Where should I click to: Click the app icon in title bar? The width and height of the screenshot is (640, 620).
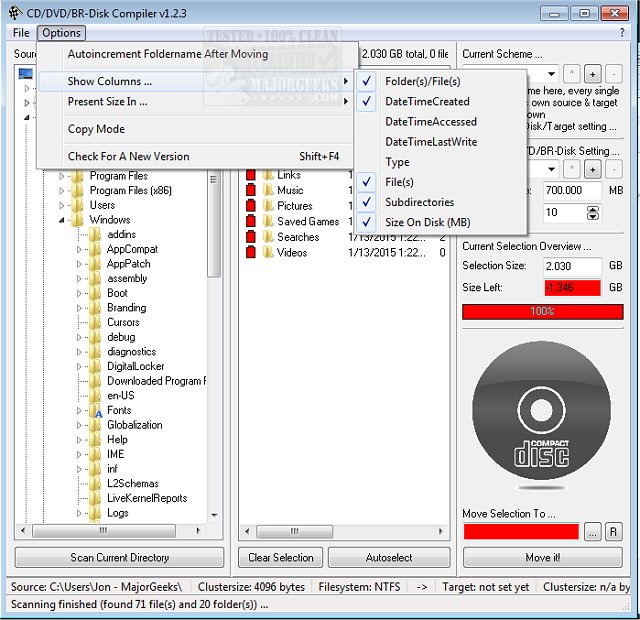coord(16,13)
